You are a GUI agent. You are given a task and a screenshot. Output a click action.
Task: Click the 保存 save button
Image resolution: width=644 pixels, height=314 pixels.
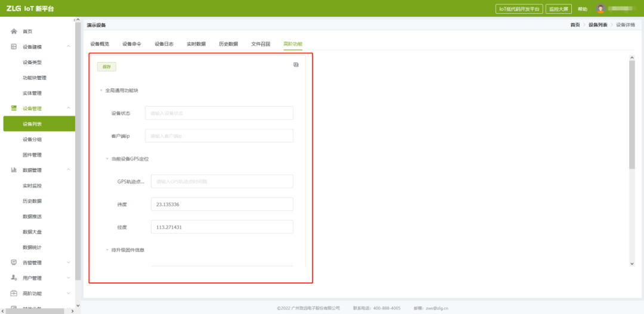107,67
